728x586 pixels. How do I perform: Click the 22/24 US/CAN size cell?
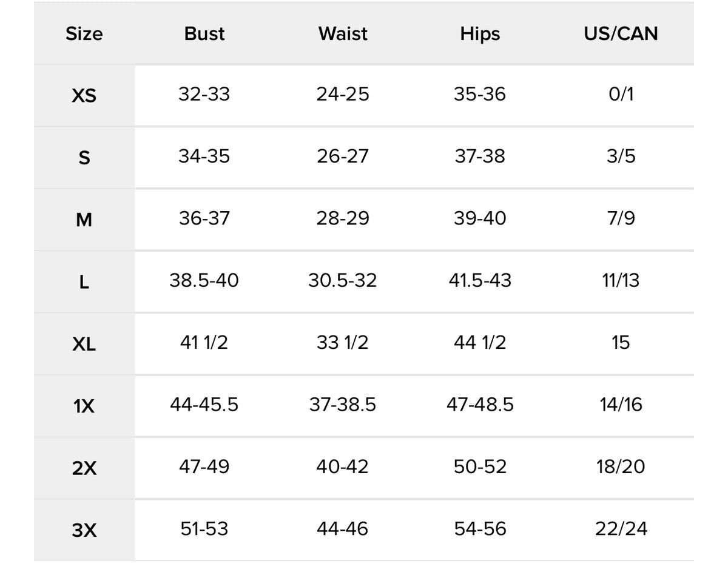[x=621, y=528]
